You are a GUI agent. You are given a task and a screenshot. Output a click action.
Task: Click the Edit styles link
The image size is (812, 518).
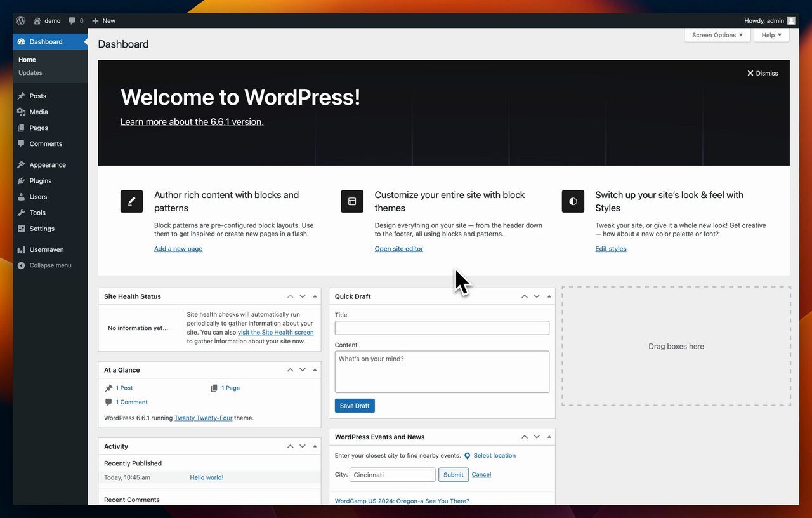coord(611,249)
